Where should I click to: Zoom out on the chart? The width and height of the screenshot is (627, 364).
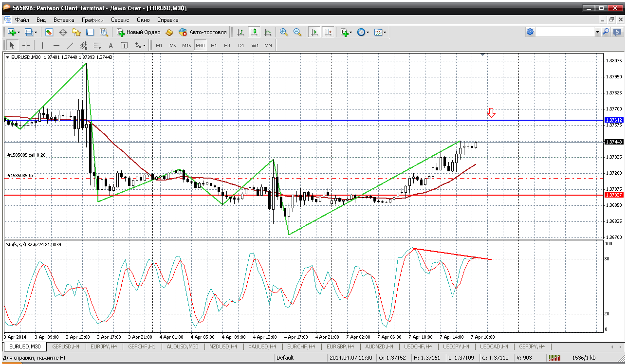pos(297,32)
